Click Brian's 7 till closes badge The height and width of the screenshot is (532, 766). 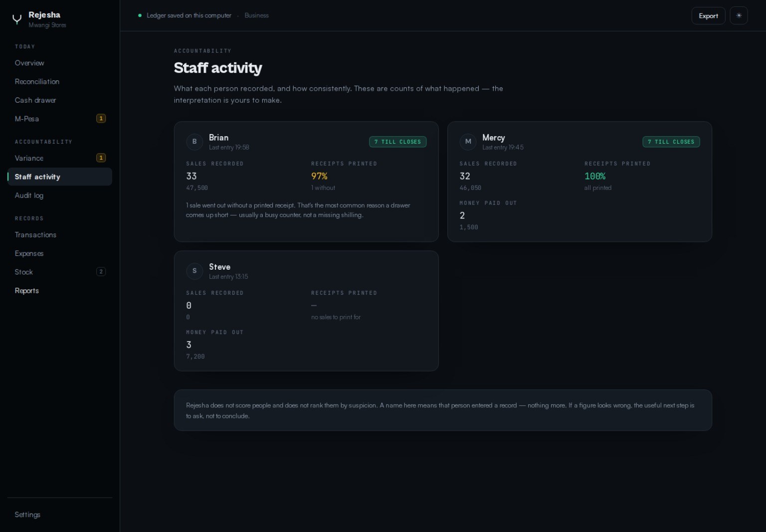point(397,142)
